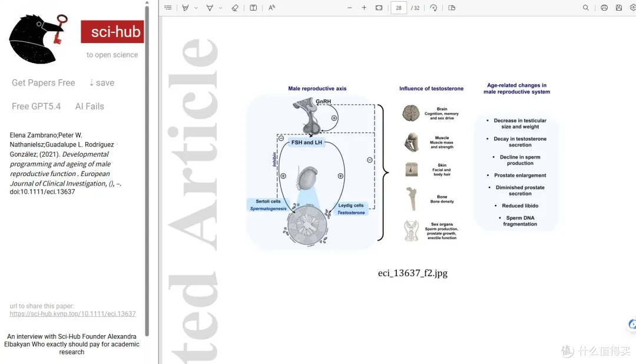Click the '/ 32' total page count text
The width and height of the screenshot is (636, 364).
point(415,8)
